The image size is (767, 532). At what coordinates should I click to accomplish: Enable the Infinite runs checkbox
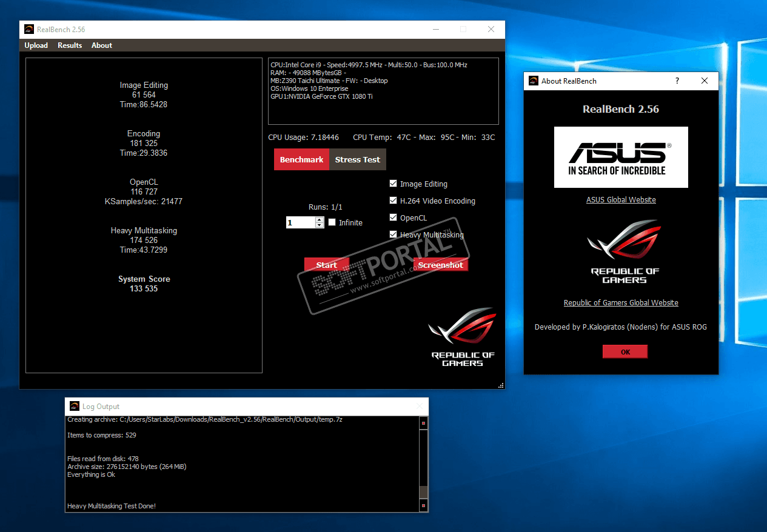(332, 222)
